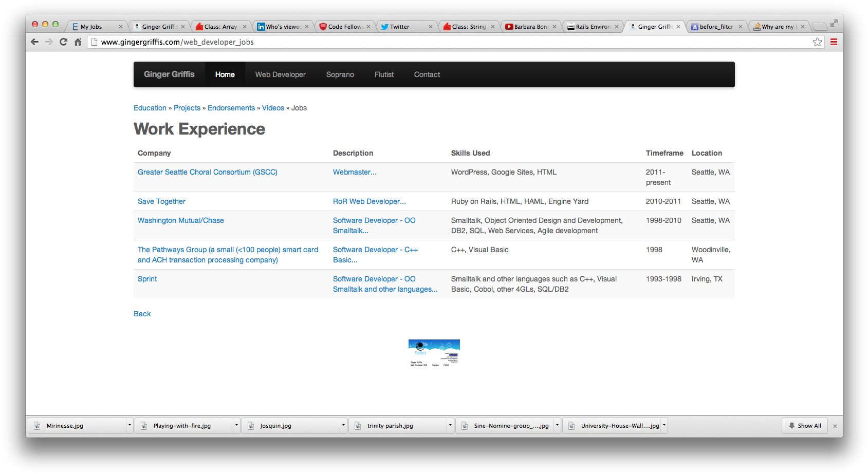Click the Ginger Griffis brand link
868x474 pixels.
169,74
